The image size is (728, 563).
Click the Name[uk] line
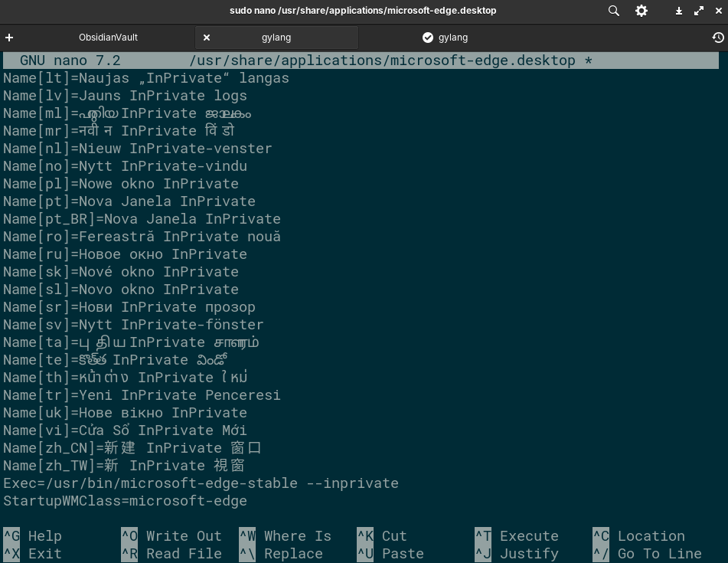coord(125,413)
